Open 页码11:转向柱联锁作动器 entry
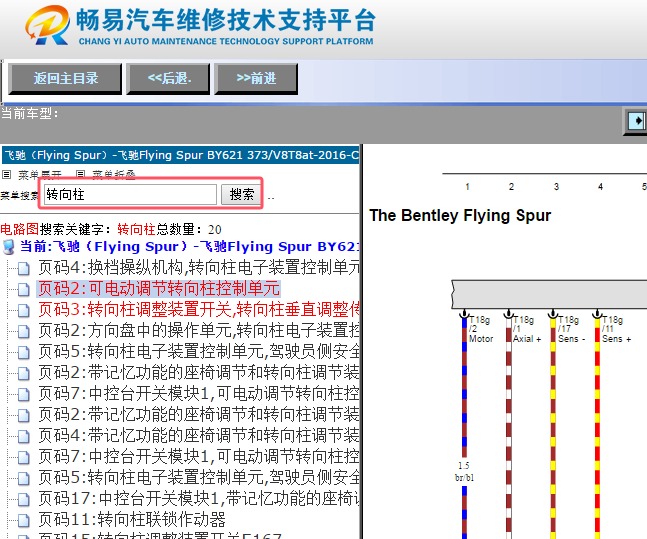The width and height of the screenshot is (647, 539). [132, 520]
